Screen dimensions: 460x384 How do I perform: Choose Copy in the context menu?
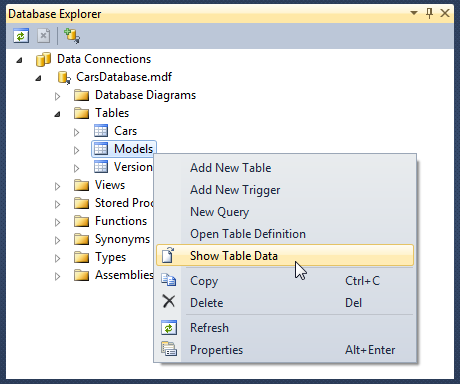(x=285, y=281)
